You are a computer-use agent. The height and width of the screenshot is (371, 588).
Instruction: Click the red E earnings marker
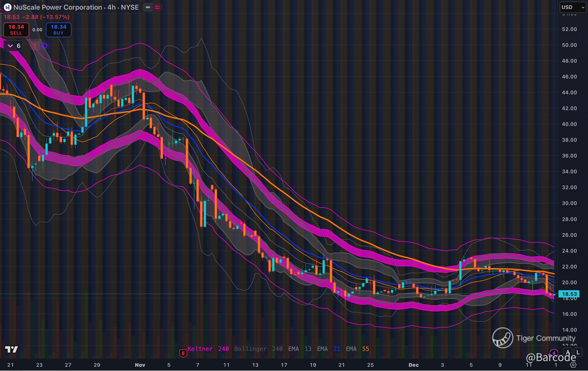pos(183,353)
